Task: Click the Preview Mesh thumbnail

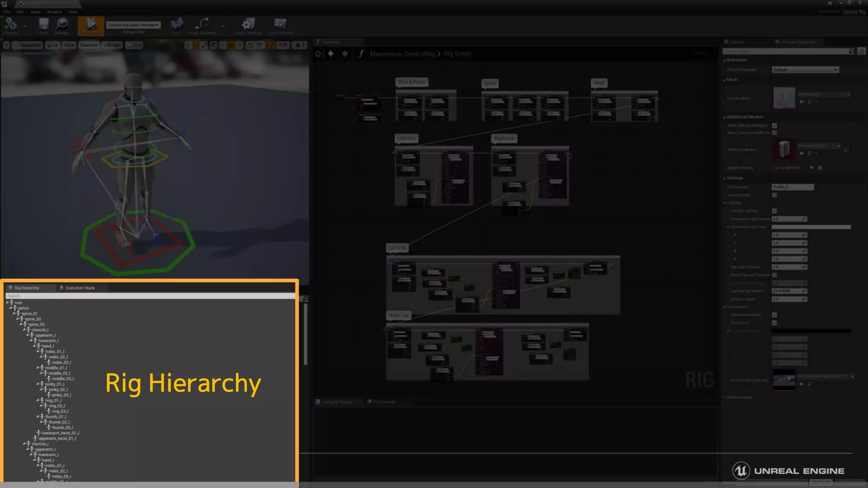Action: click(784, 98)
